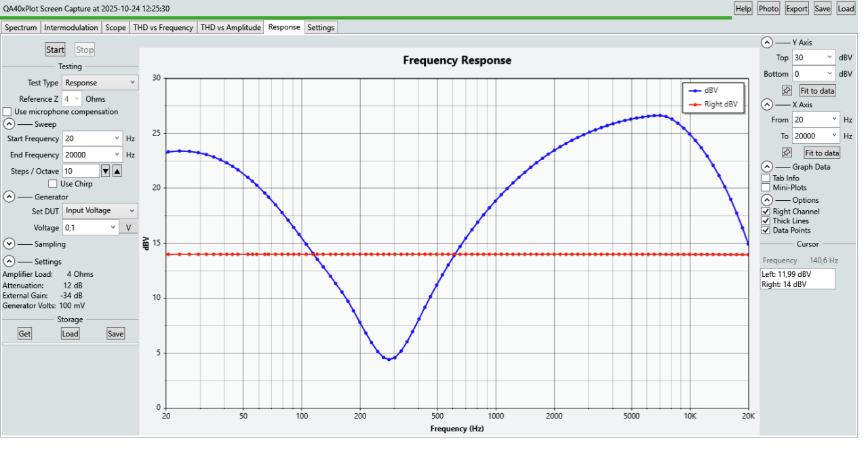Enable Mini-Plots checkbox
This screenshot has width=868, height=462.
(766, 187)
